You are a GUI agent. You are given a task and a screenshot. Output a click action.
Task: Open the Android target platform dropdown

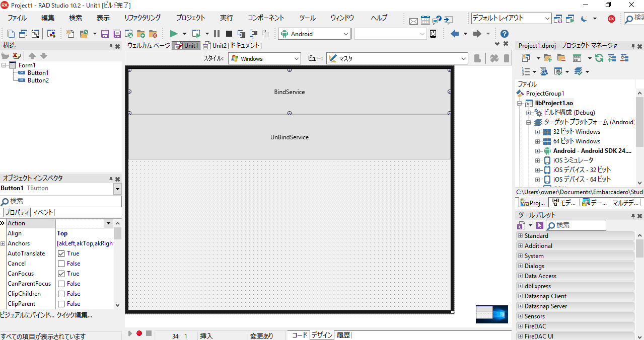pyautogui.click(x=314, y=34)
